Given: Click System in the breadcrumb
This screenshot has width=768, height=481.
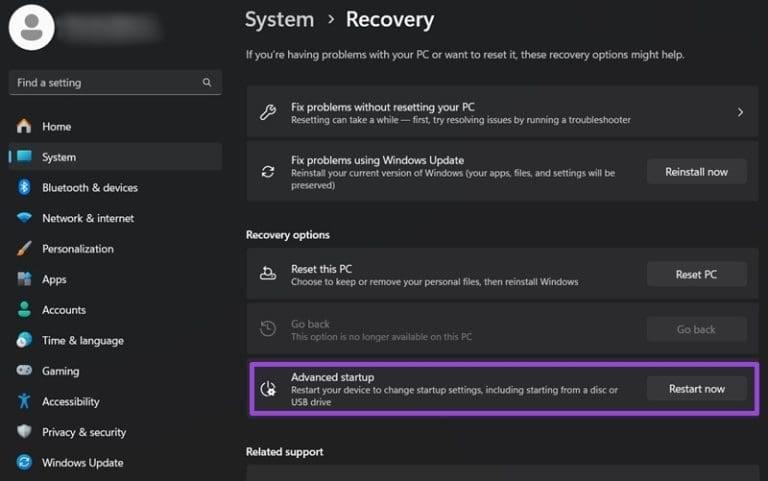Looking at the screenshot, I should (279, 20).
